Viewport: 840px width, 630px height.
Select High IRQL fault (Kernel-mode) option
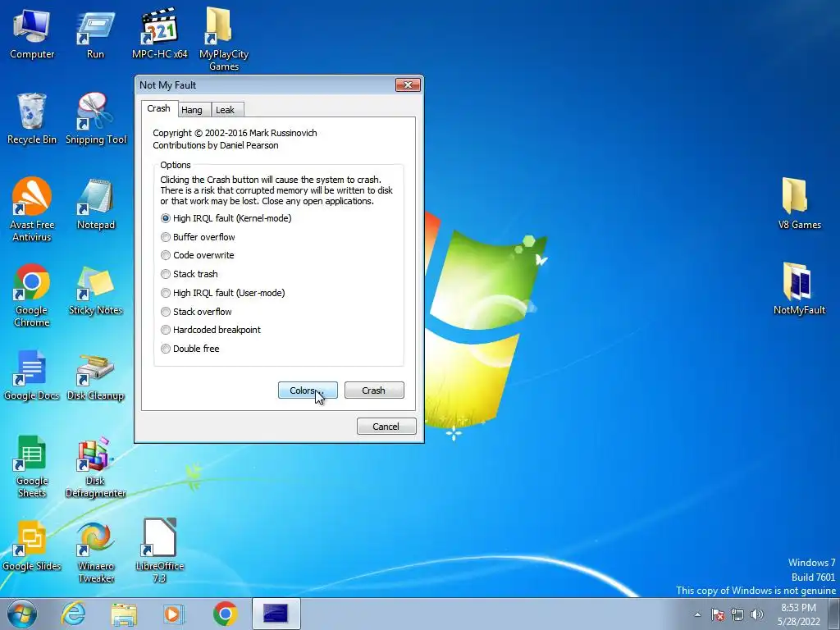pyautogui.click(x=226, y=218)
